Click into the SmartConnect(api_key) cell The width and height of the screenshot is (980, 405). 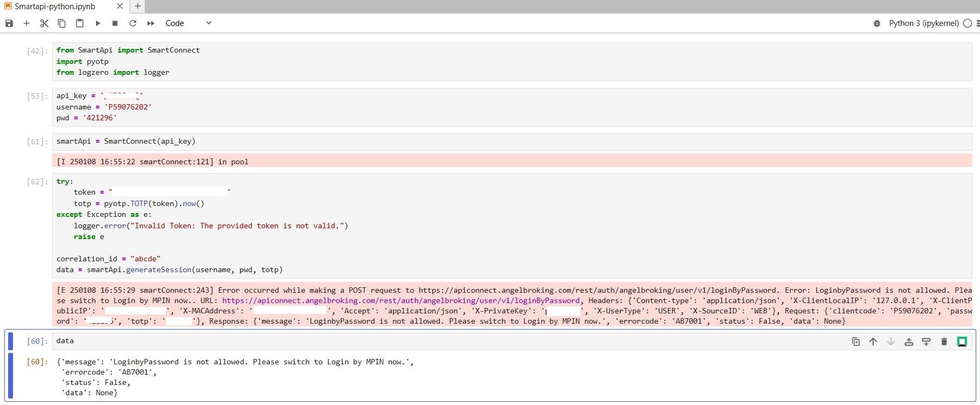tap(512, 142)
